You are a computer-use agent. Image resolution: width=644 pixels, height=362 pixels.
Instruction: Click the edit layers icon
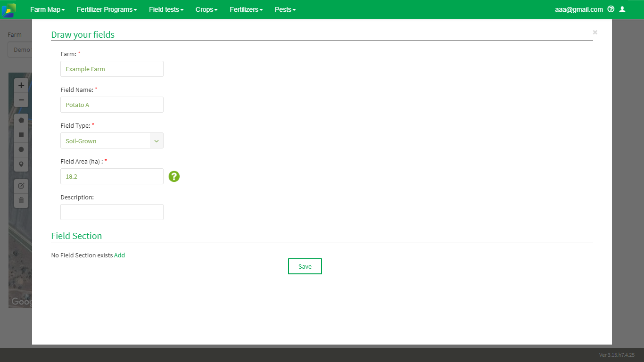pos(21,186)
